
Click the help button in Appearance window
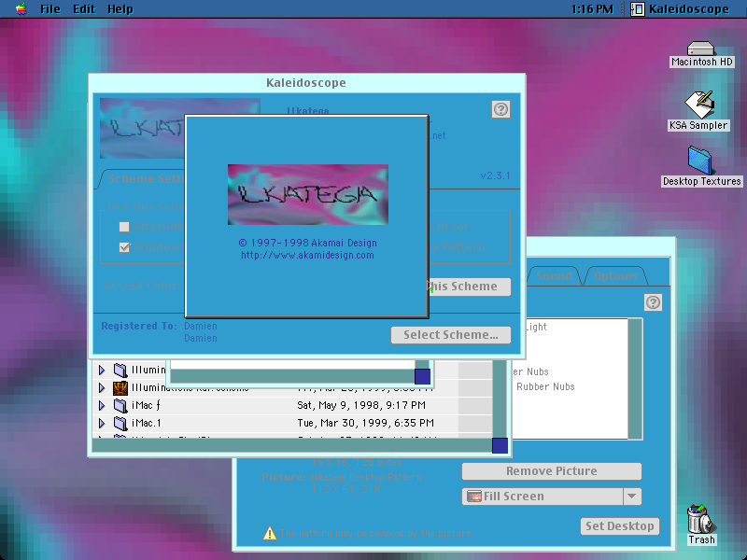653,302
